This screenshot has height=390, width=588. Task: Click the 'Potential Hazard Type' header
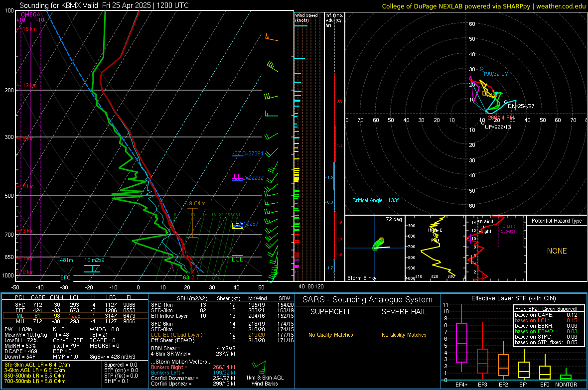click(557, 221)
